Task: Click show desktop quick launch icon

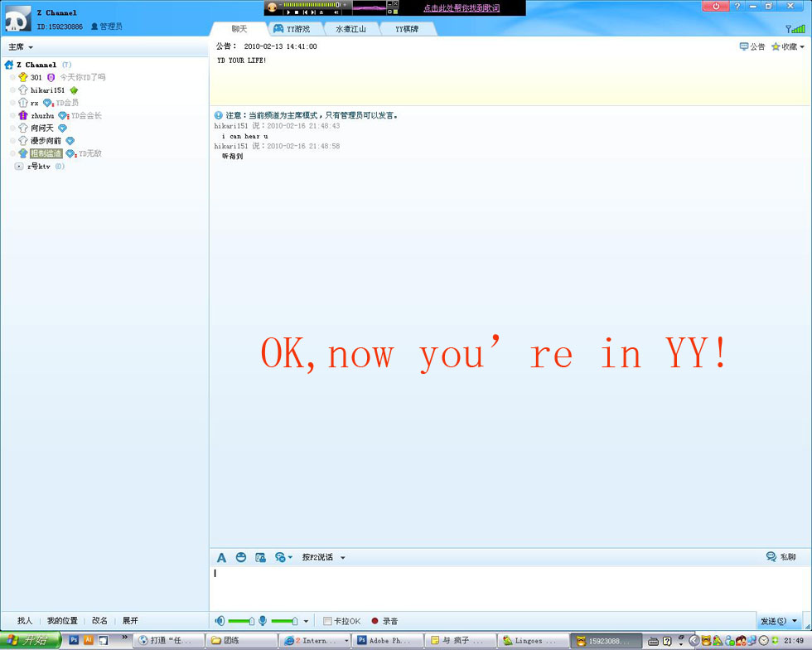Action: click(103, 640)
